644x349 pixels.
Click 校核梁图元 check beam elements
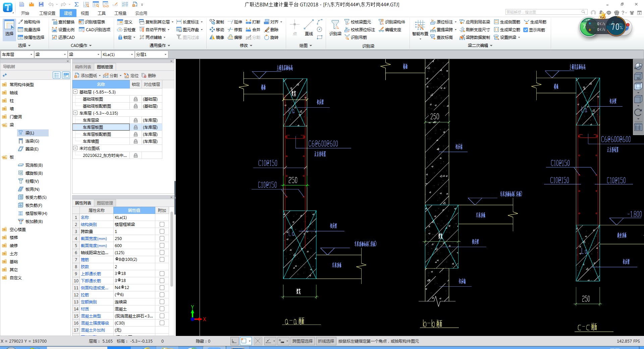358,22
